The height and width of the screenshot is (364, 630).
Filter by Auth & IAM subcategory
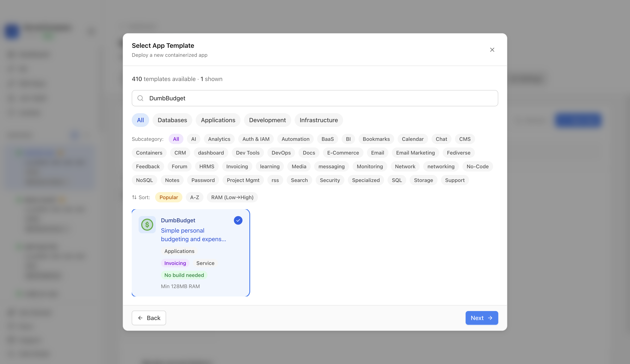(x=256, y=139)
